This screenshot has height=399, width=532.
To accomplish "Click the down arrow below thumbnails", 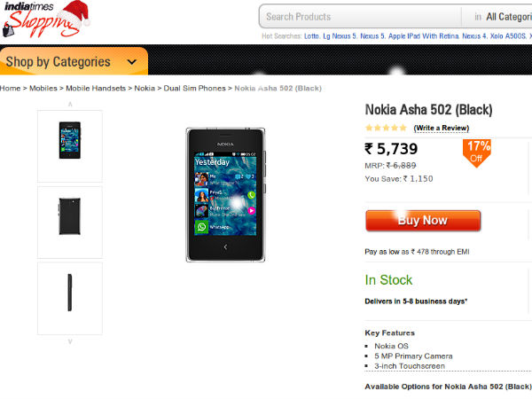I will point(70,341).
